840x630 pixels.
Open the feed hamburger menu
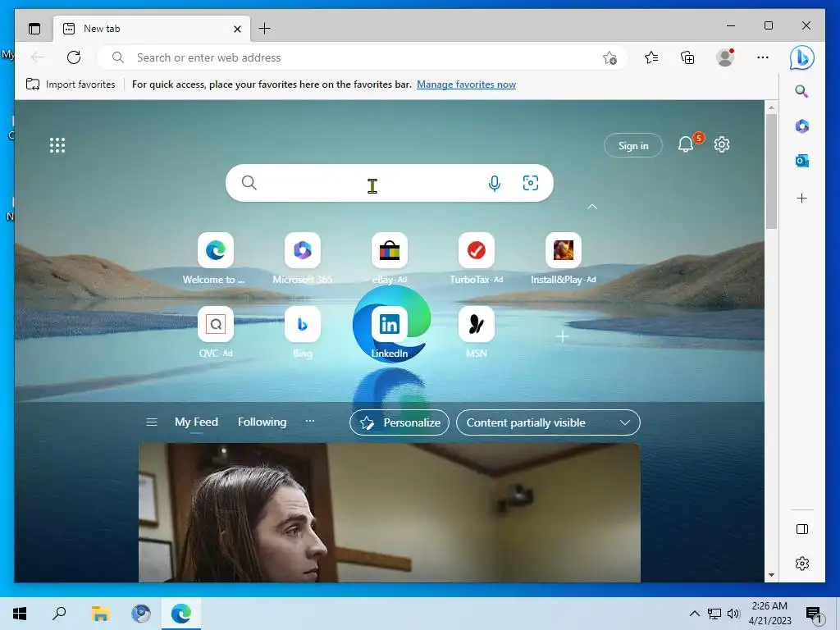152,422
